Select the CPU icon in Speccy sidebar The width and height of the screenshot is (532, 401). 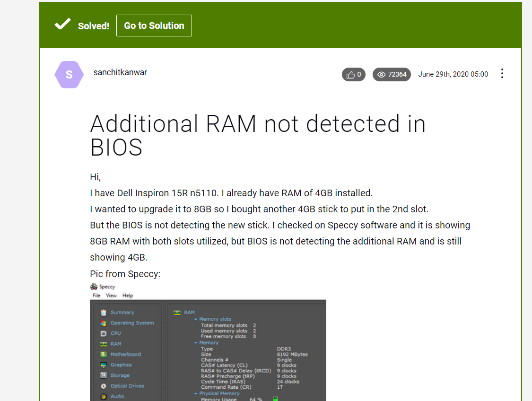click(x=104, y=333)
